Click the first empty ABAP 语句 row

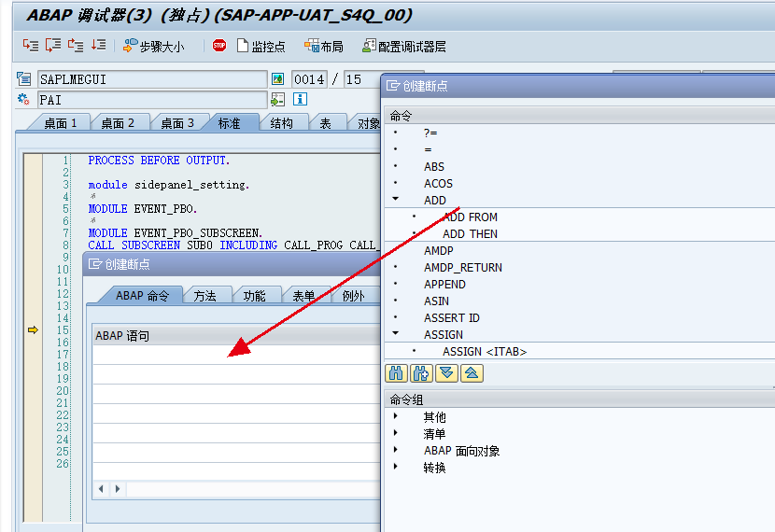[236, 355]
